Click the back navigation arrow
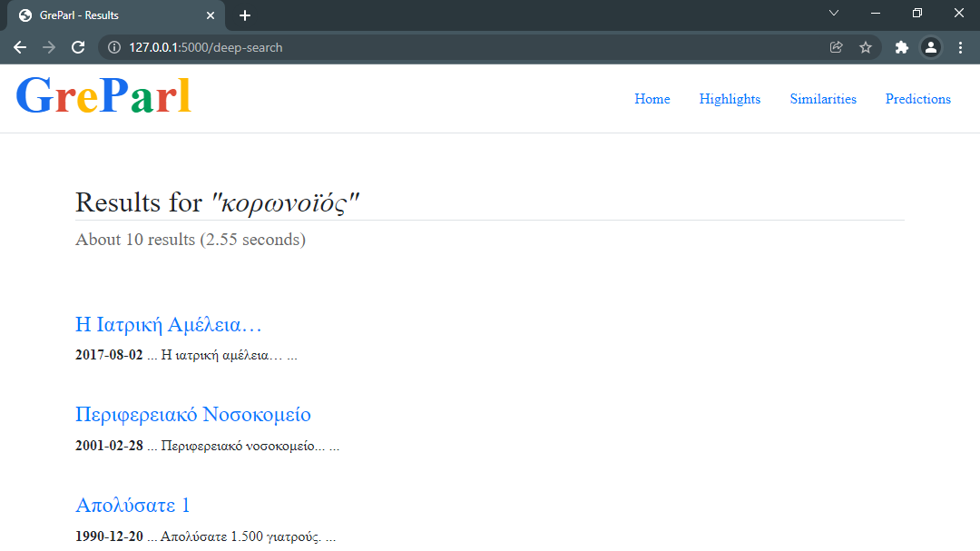This screenshot has height=551, width=980. coord(19,47)
